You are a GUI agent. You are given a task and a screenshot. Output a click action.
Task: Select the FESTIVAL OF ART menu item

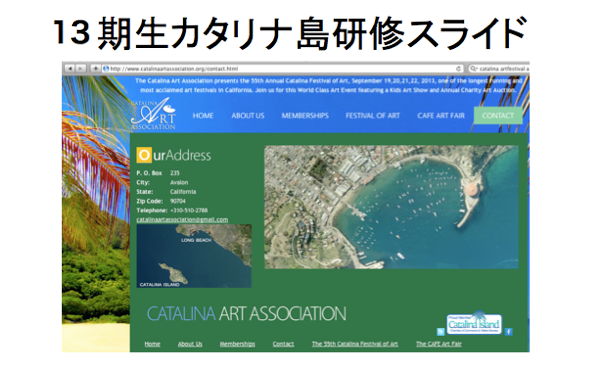372,116
